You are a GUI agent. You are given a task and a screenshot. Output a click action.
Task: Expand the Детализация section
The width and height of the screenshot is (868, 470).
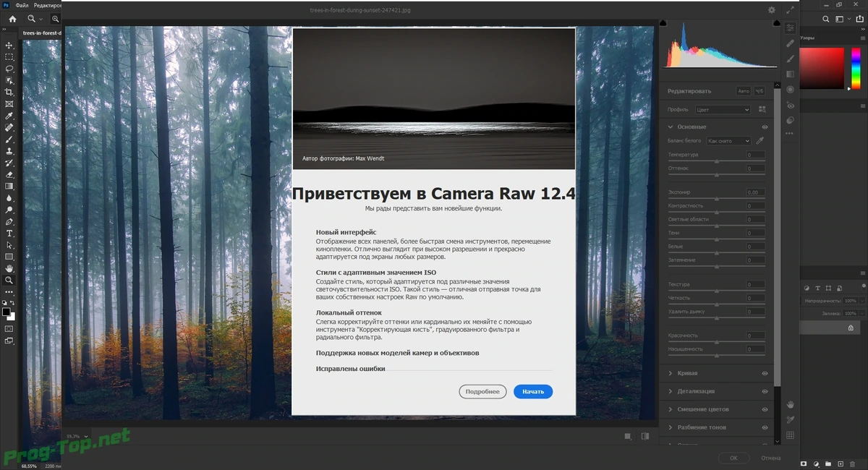[671, 391]
